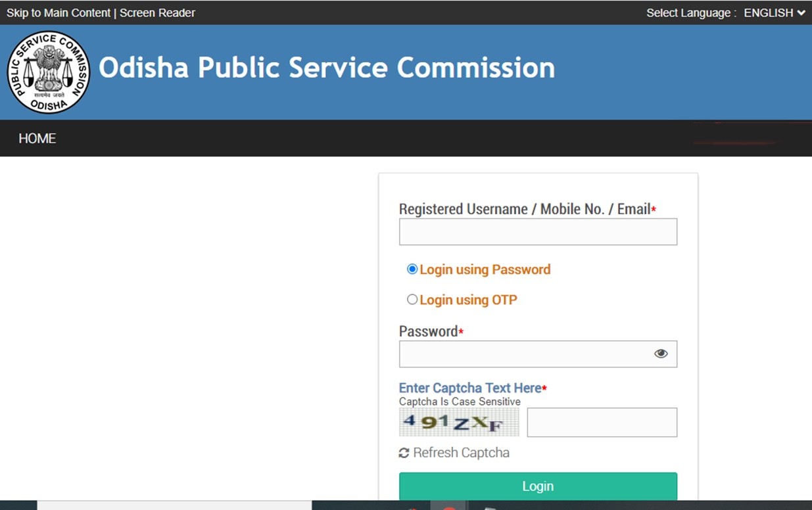Click the Odisha Public Service Commission emblem logo
812x510 pixels.
[x=48, y=72]
